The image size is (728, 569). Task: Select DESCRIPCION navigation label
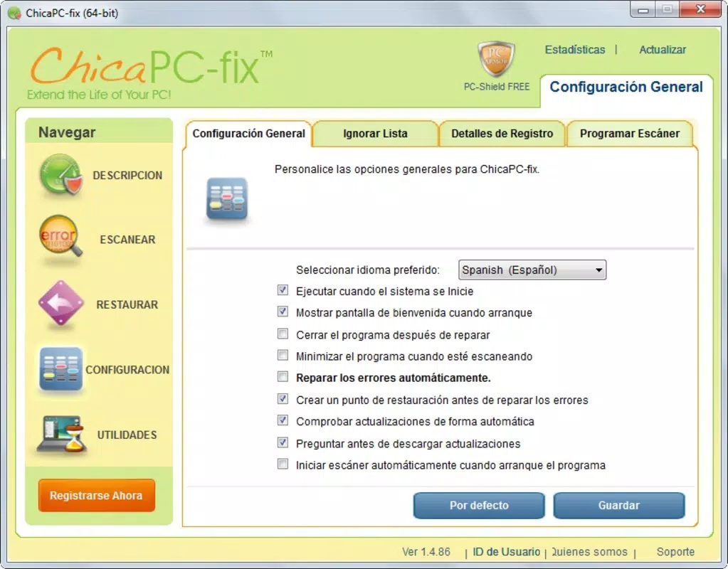[127, 176]
